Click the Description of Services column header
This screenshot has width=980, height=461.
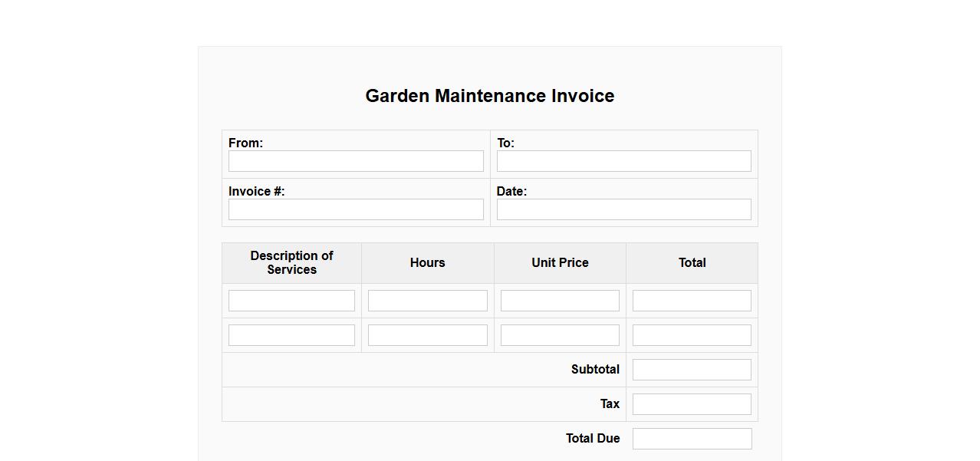coord(291,263)
